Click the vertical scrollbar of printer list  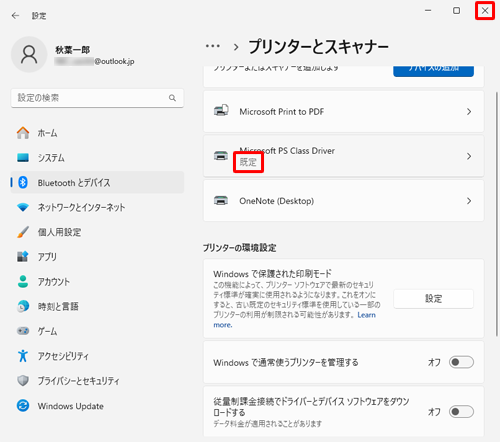point(496,213)
